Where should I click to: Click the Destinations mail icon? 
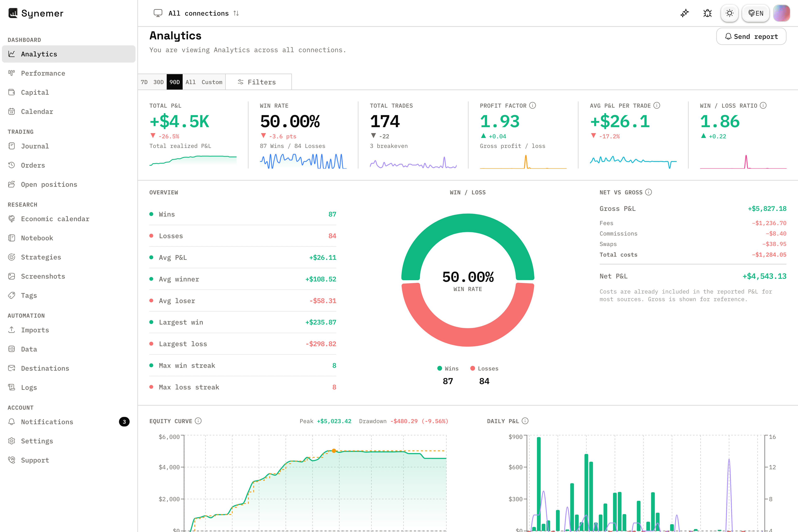(12, 368)
